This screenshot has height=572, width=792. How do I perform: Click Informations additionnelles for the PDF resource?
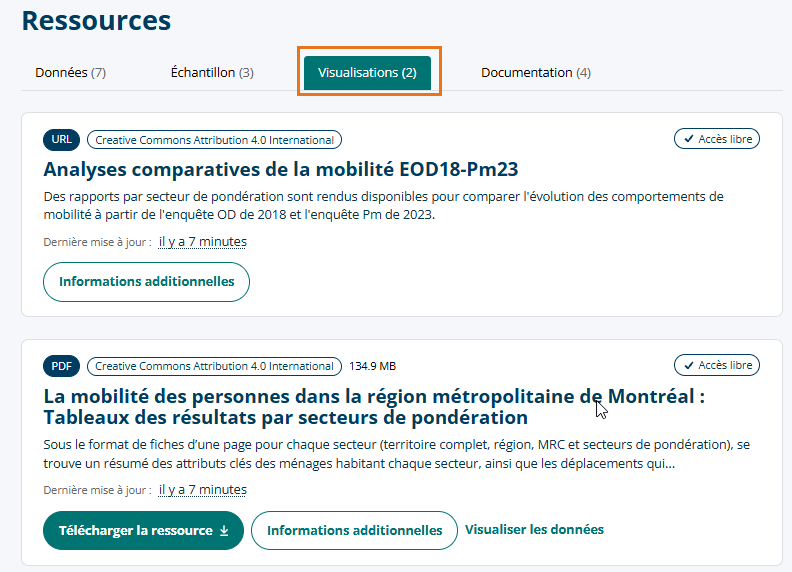(355, 531)
